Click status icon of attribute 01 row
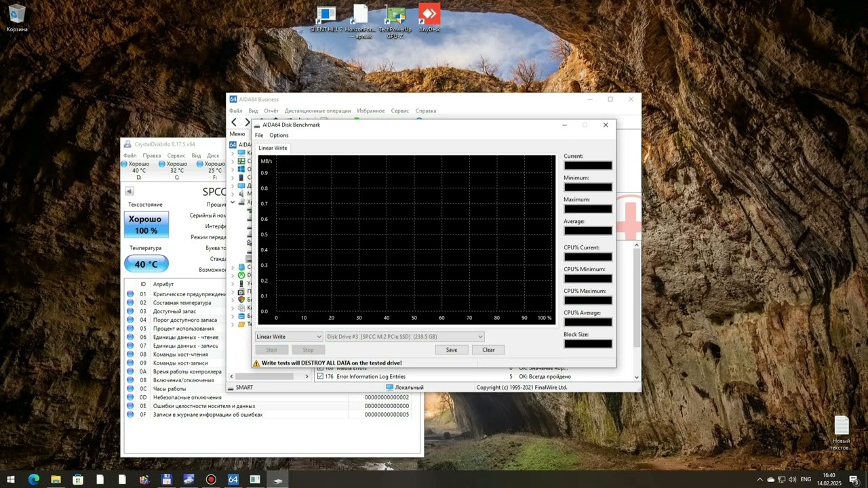 130,294
